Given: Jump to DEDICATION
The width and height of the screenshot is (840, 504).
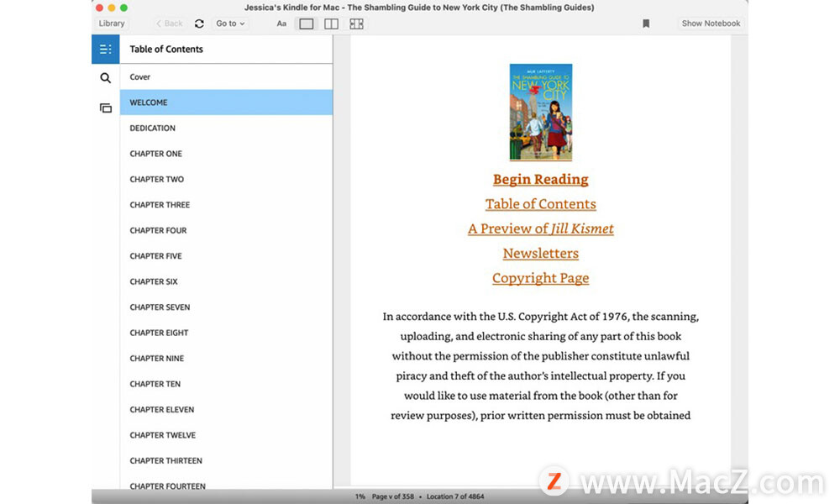Looking at the screenshot, I should point(226,128).
